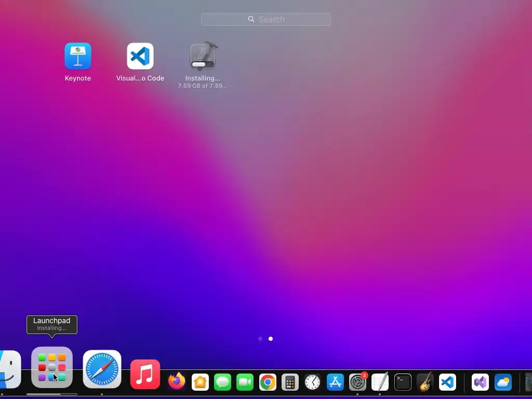Click the progress bar on the installing app
The height and width of the screenshot is (399, 532).
[x=203, y=64]
